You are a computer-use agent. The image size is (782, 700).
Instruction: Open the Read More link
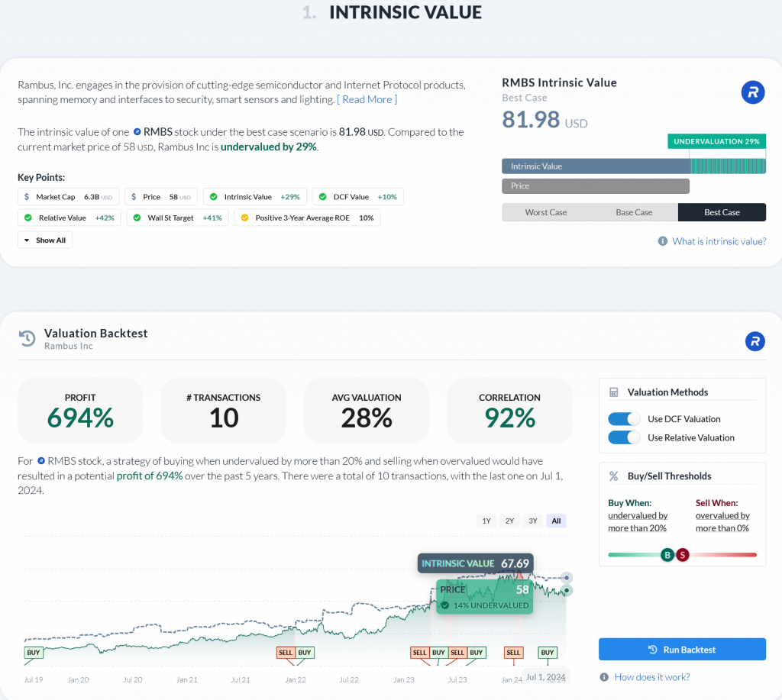[x=367, y=99]
